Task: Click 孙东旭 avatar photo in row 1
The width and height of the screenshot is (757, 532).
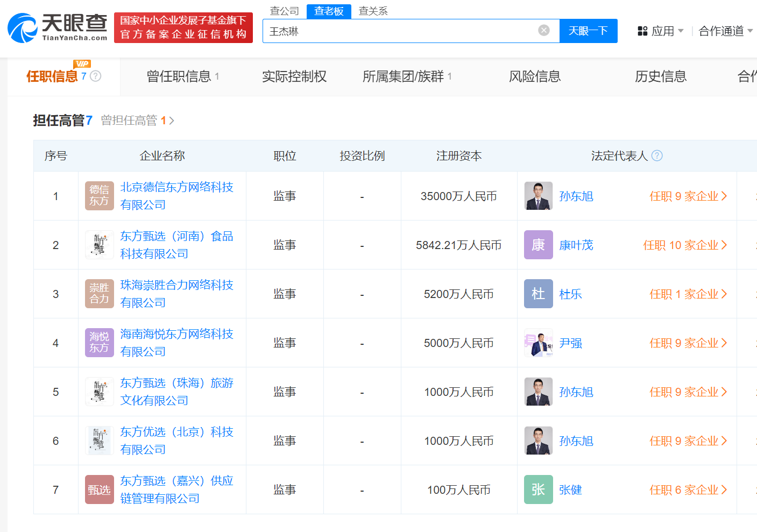Action: pyautogui.click(x=539, y=196)
